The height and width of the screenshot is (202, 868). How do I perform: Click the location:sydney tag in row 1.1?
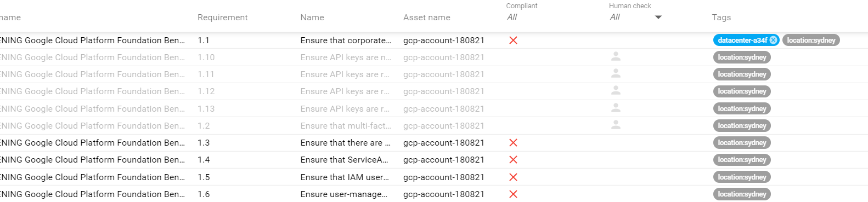(811, 40)
